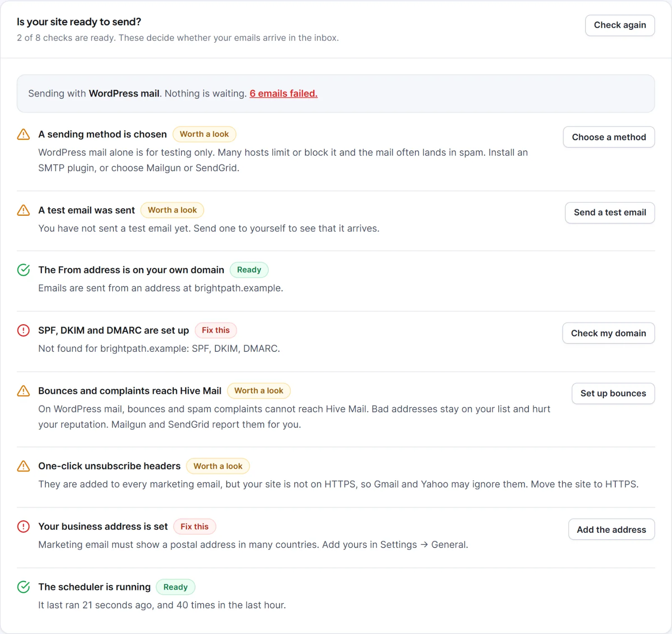
Task: Click the heading Is your site ready to send?
Action: click(x=79, y=22)
